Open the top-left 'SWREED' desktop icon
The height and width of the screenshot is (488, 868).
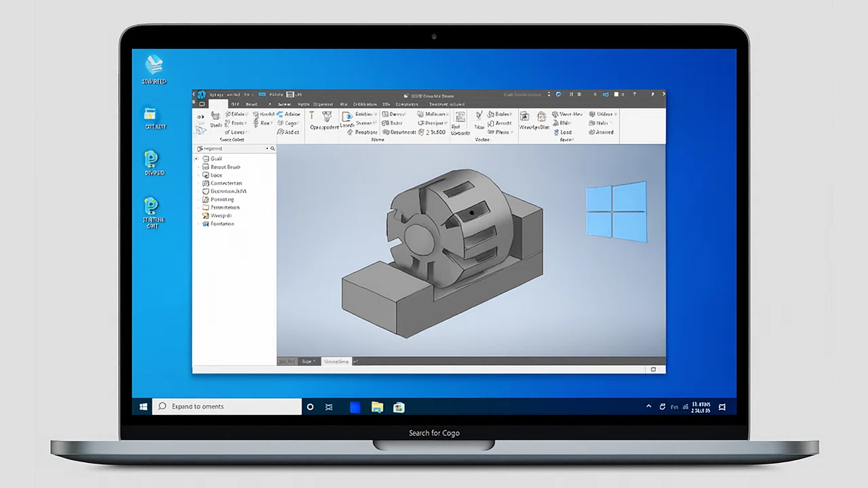[x=154, y=70]
